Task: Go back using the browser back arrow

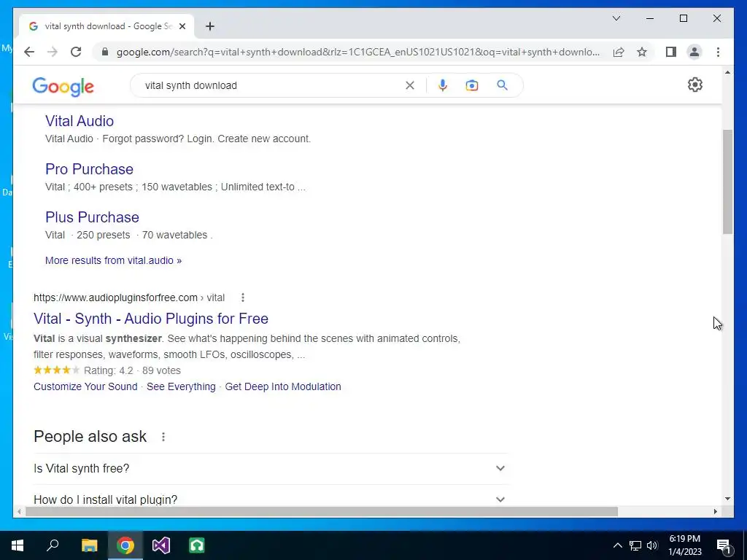Action: pyautogui.click(x=29, y=52)
